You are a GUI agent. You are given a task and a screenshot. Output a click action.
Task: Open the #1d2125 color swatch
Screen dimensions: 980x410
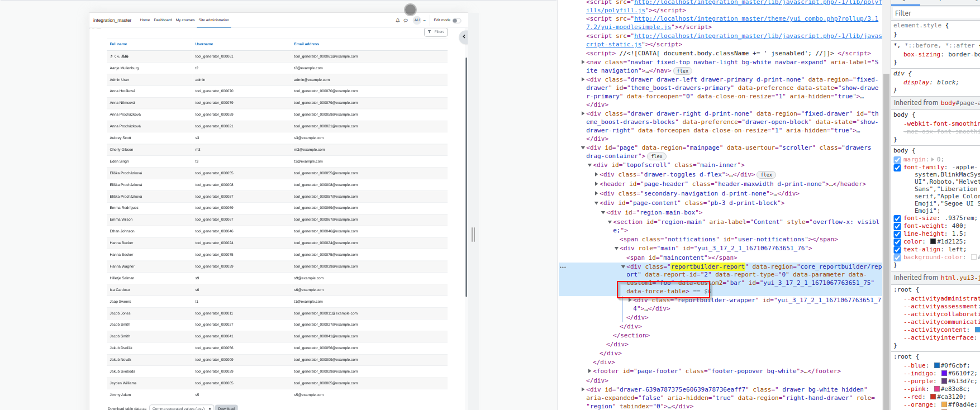point(933,242)
